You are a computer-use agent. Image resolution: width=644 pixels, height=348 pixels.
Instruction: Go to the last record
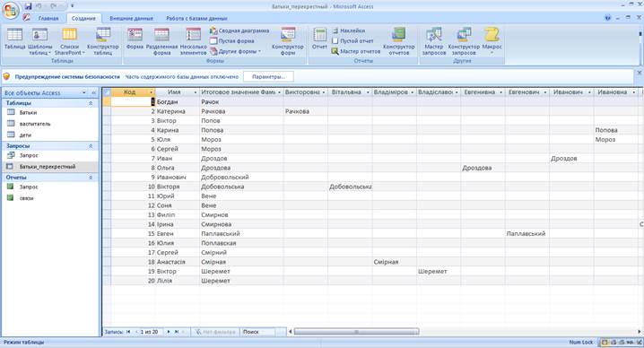click(177, 332)
